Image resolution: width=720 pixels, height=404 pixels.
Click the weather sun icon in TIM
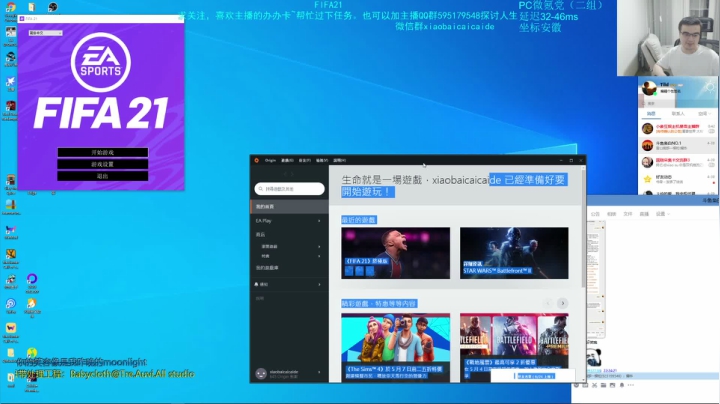709,87
